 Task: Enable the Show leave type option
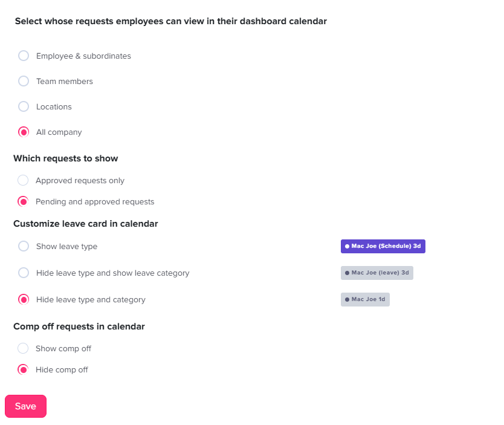(24, 246)
